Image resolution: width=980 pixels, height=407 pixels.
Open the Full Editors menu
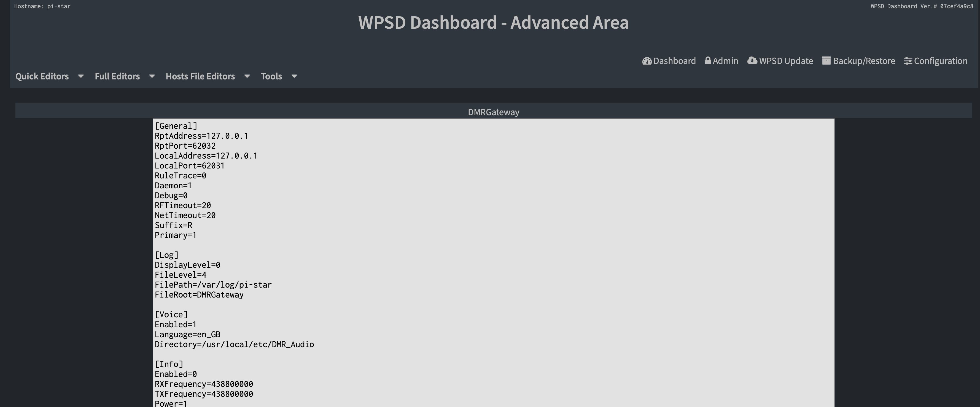tap(117, 76)
